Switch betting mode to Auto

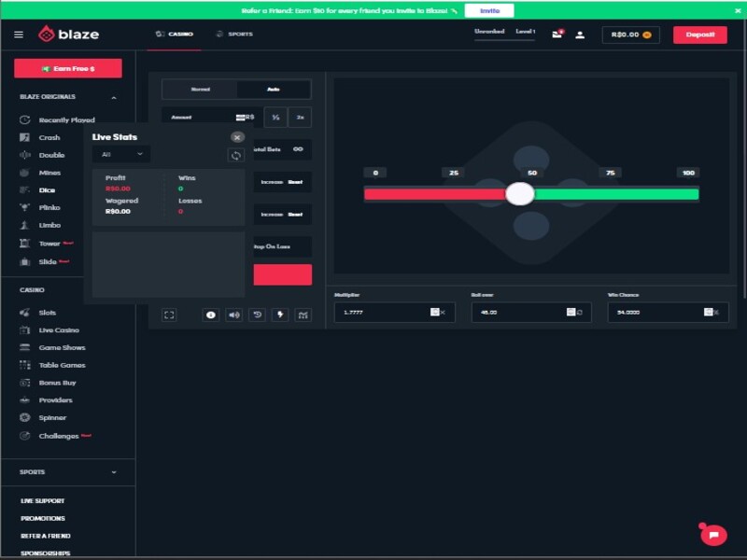(274, 90)
